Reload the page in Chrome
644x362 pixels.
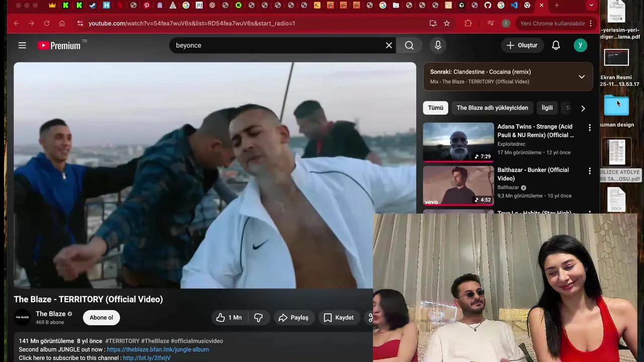tap(47, 23)
